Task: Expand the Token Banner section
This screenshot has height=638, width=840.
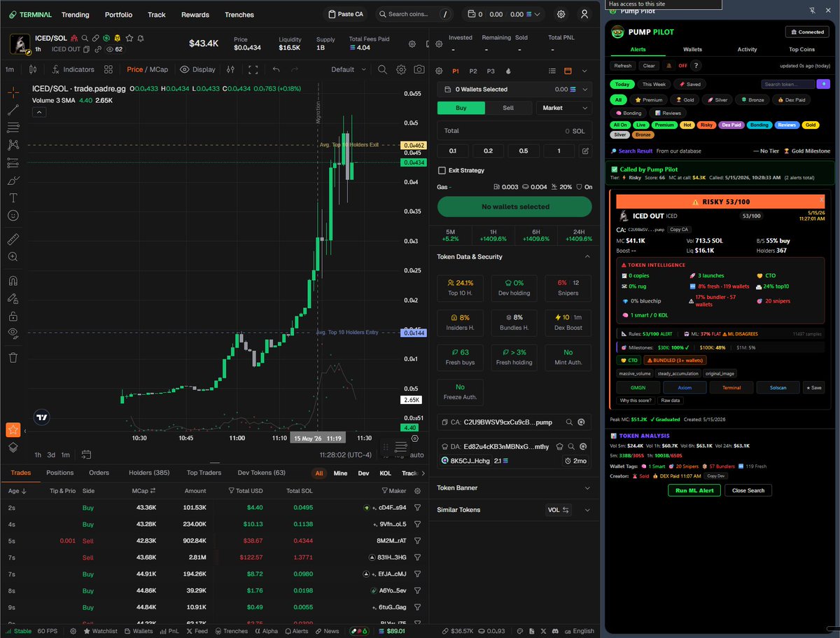Action: coord(587,487)
